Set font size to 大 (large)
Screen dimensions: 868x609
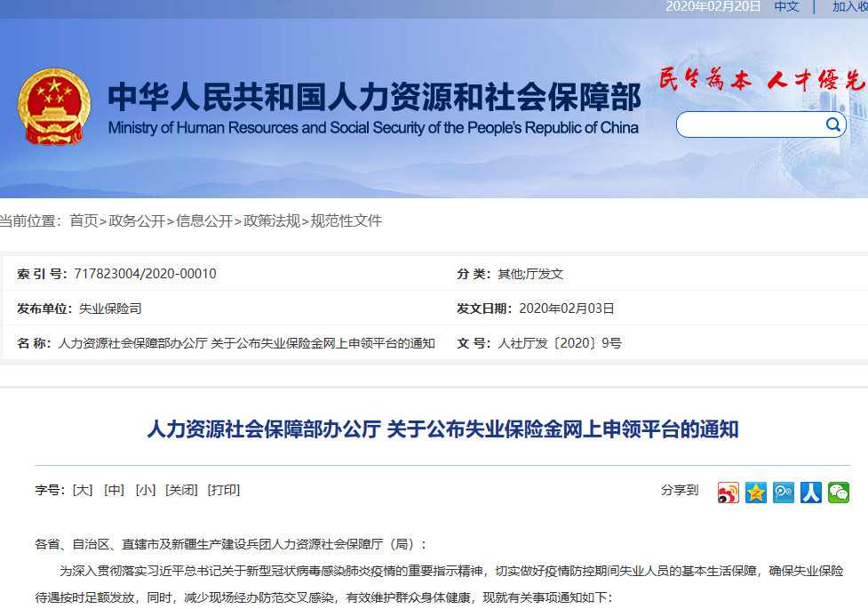(83, 490)
